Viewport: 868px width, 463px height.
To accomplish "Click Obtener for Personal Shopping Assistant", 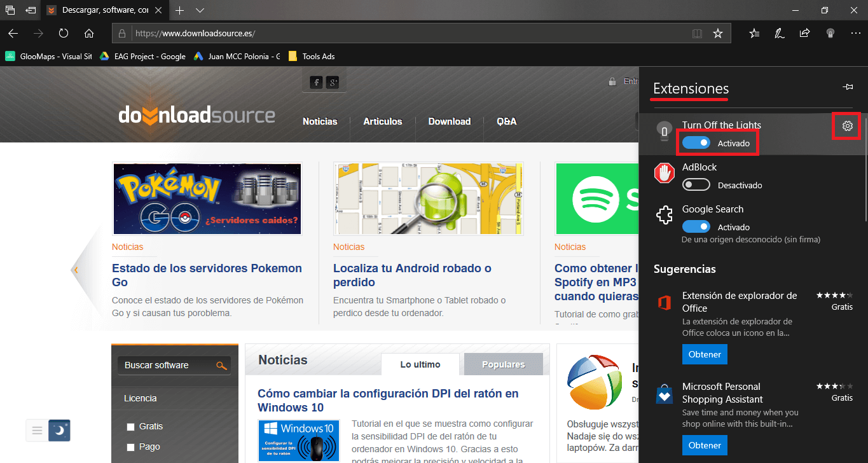I will coord(705,445).
